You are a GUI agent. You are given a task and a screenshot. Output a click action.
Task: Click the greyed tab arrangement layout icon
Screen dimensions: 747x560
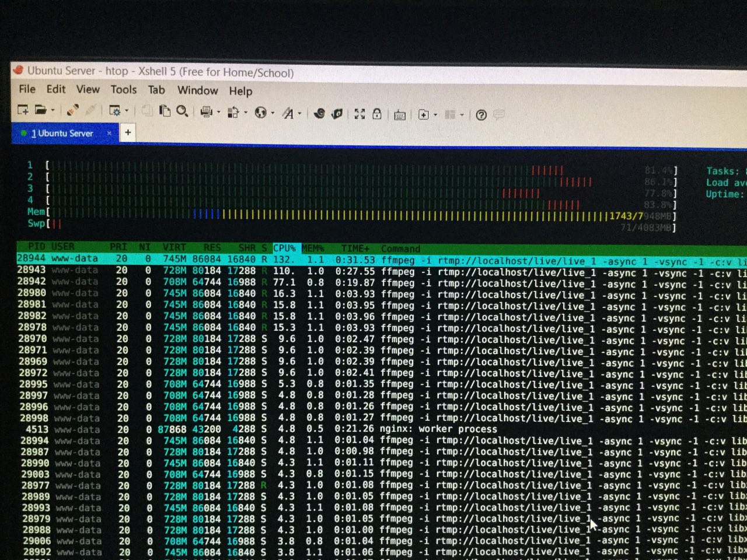pos(450,115)
